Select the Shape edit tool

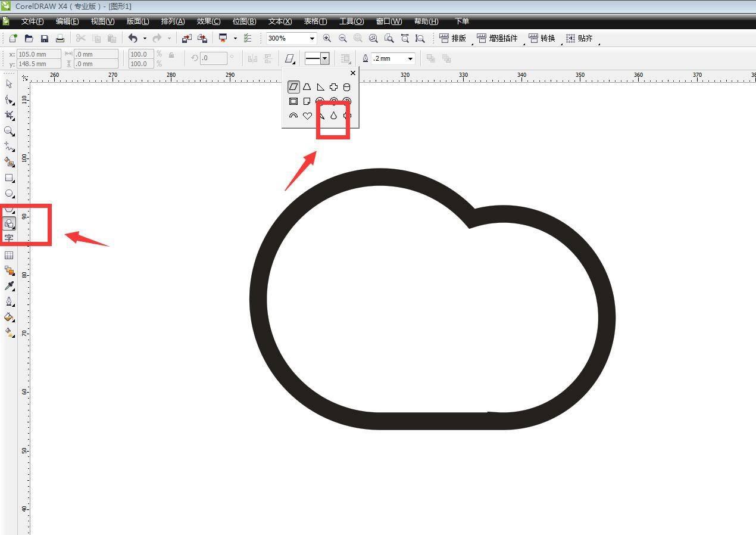[9, 99]
